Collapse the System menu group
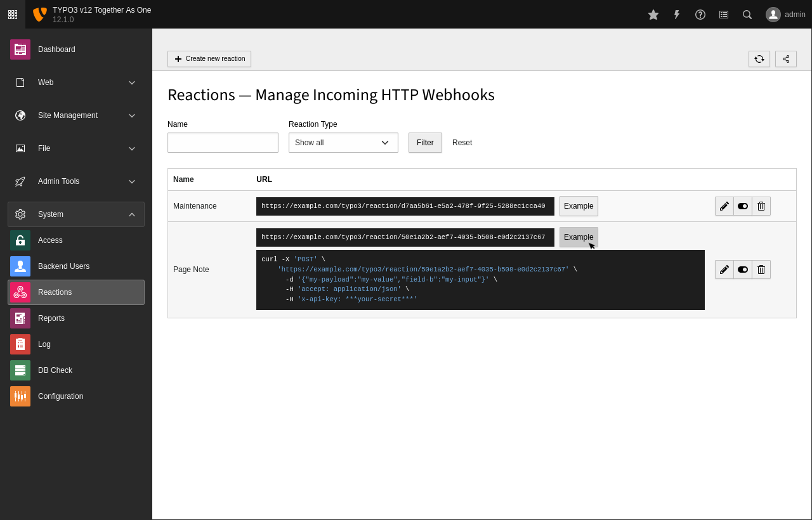 point(76,214)
